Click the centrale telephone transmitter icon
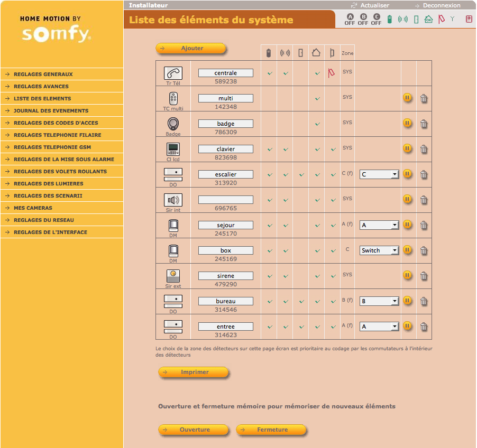This screenshot has width=477, height=448. (x=173, y=73)
